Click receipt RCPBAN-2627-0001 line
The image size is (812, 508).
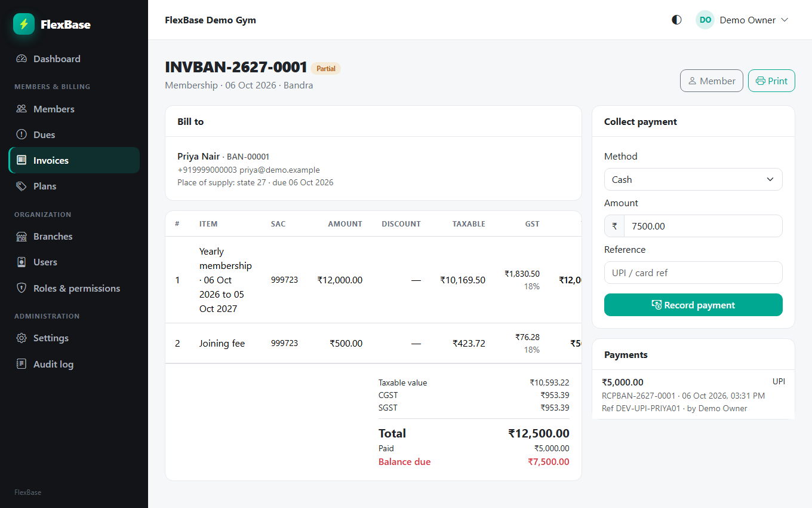(683, 396)
